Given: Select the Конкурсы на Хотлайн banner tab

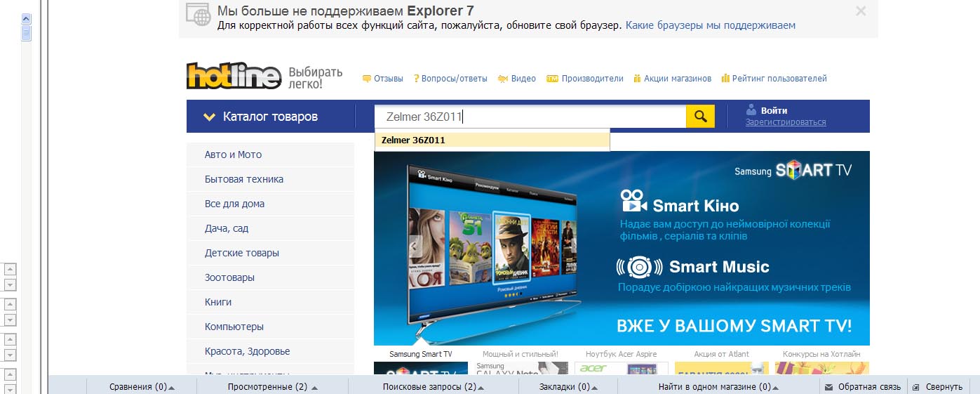Looking at the screenshot, I should 821,354.
